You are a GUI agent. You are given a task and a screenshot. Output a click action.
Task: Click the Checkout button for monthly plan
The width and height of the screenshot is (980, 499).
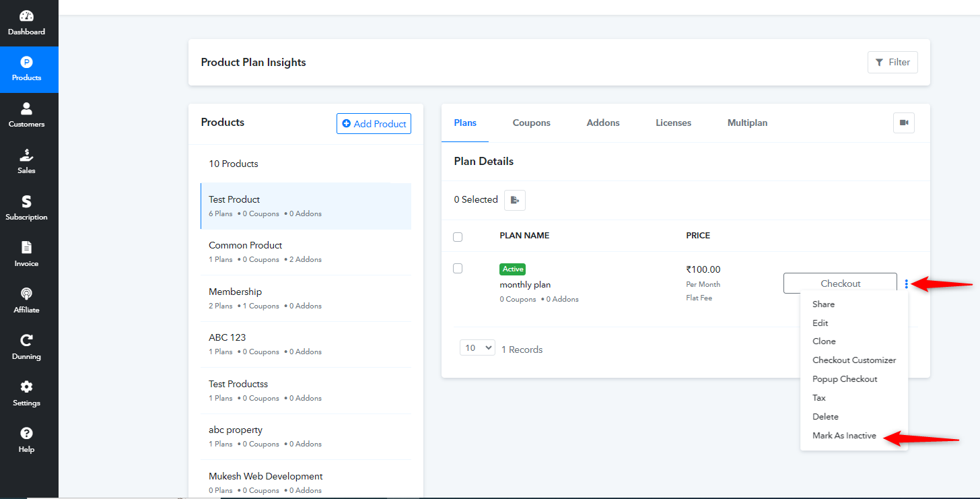click(x=840, y=284)
